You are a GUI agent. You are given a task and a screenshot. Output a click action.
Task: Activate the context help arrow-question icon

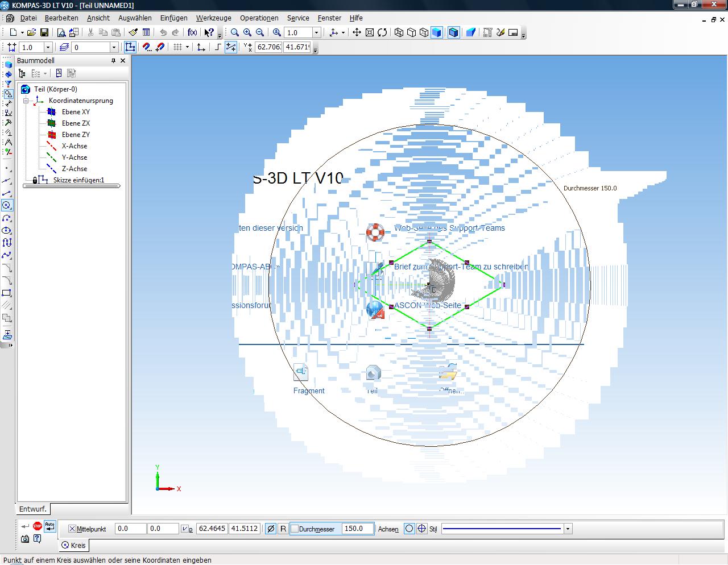pos(209,32)
